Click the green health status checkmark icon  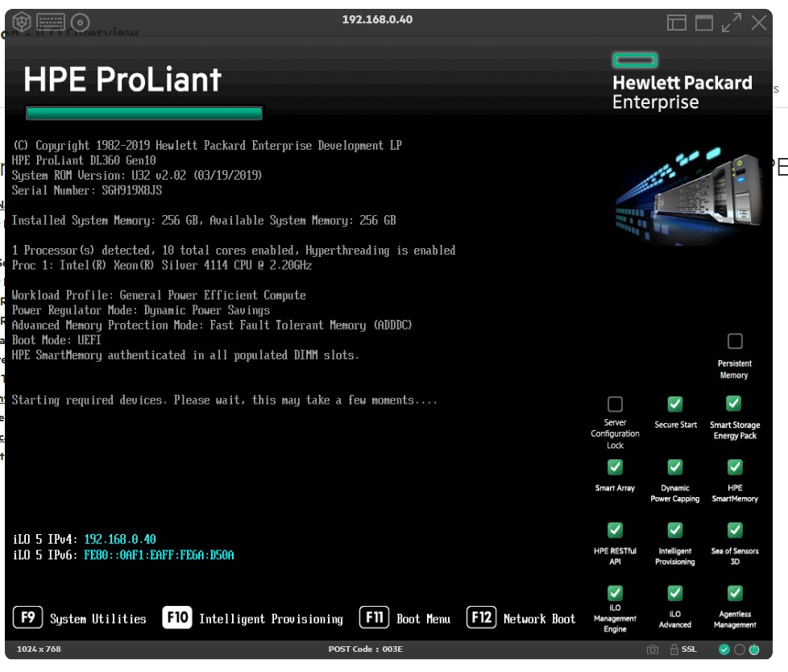coord(724,649)
